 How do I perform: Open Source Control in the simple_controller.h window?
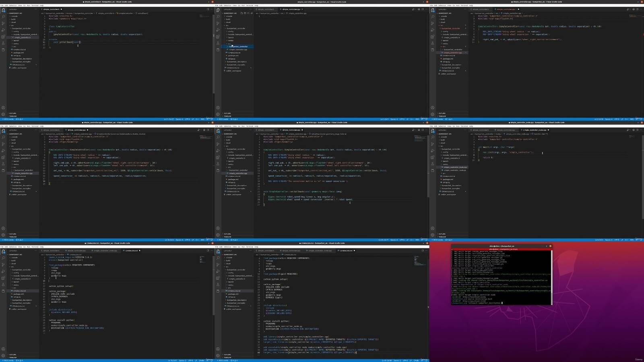pyautogui.click(x=3, y=23)
